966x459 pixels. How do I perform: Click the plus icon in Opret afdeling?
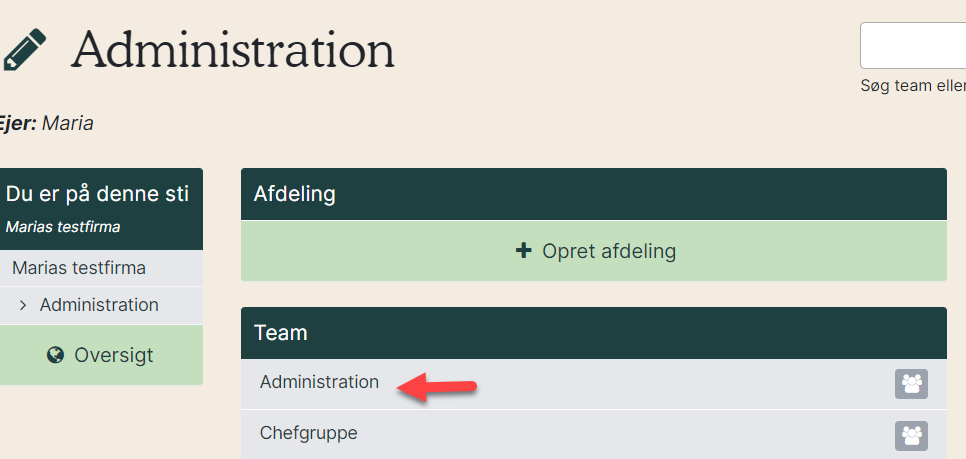pos(523,251)
